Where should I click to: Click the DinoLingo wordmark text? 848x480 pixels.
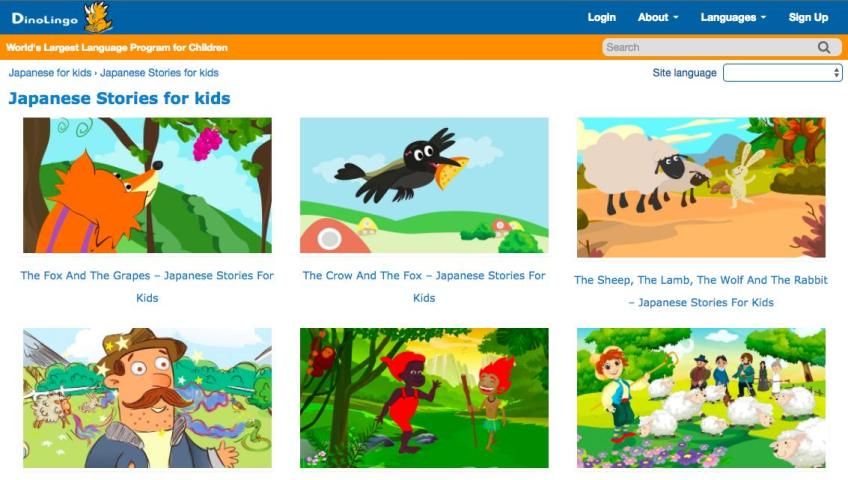(45, 19)
